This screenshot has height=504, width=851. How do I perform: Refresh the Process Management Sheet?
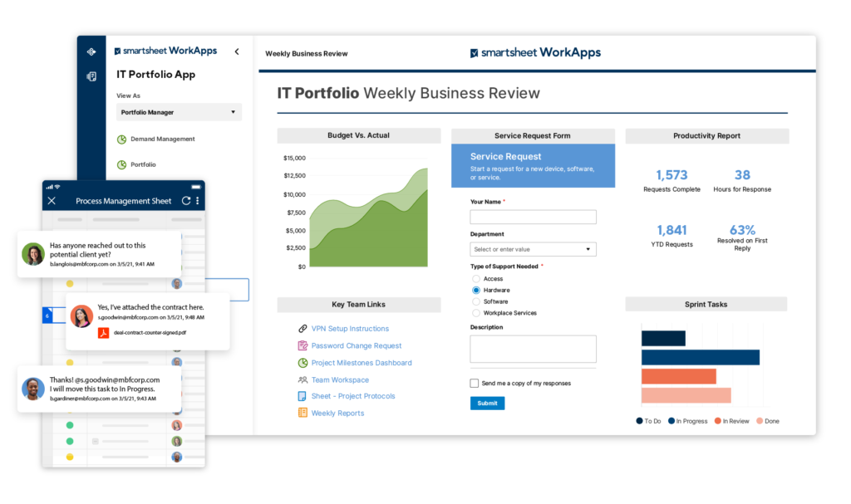(185, 201)
